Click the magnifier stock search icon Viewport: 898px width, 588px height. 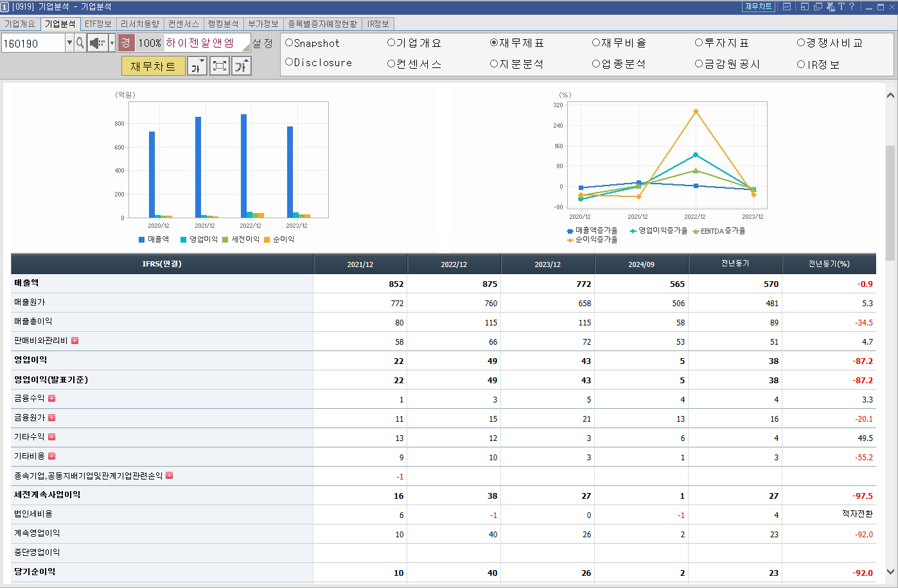[80, 43]
